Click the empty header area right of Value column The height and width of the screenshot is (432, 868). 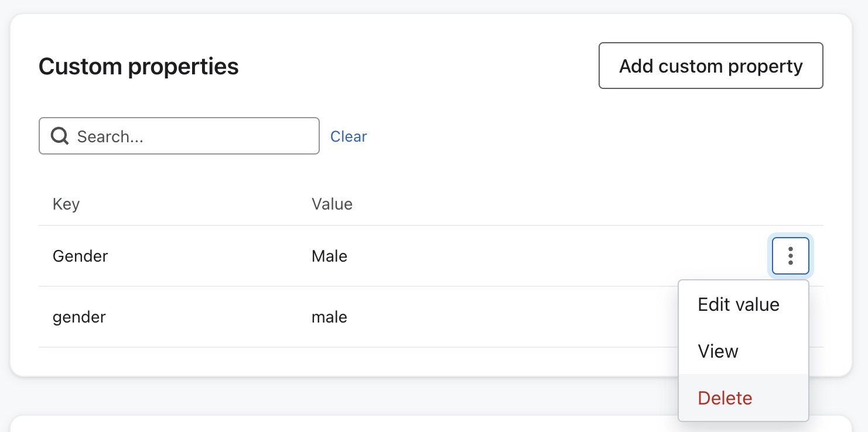click(556, 204)
